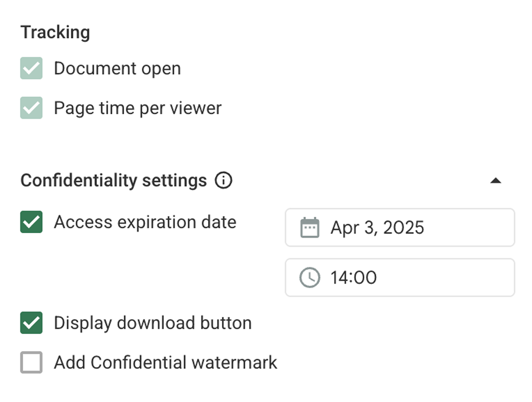Viewport: 532px width, 402px height.
Task: Click the Tracking section heading
Action: coord(55,32)
